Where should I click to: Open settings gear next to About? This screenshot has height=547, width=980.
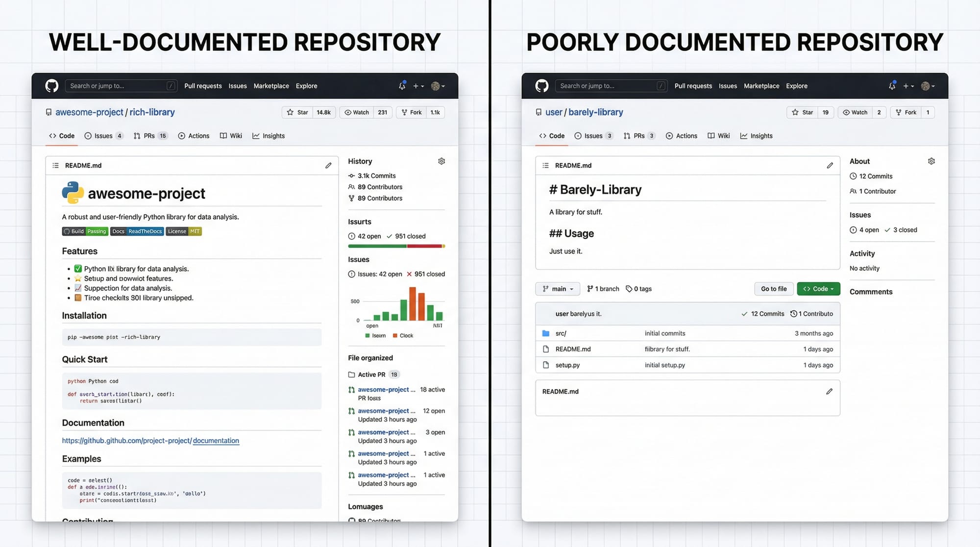[x=931, y=161]
